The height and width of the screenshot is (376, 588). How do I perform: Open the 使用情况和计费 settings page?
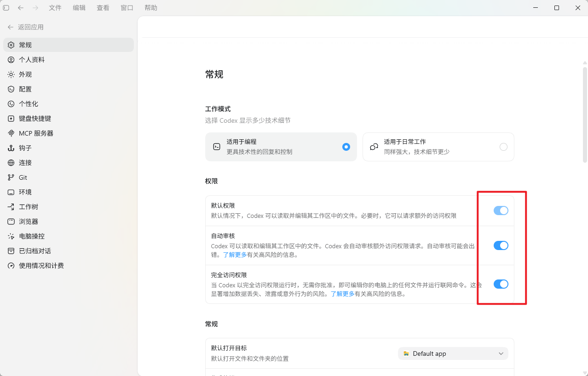point(69,266)
